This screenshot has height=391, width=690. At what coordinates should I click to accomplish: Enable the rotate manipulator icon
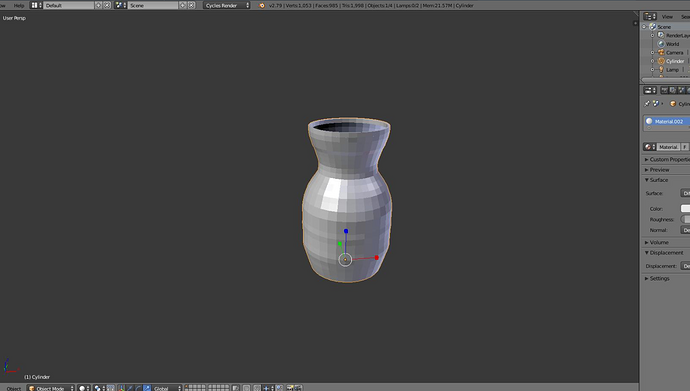(138, 388)
